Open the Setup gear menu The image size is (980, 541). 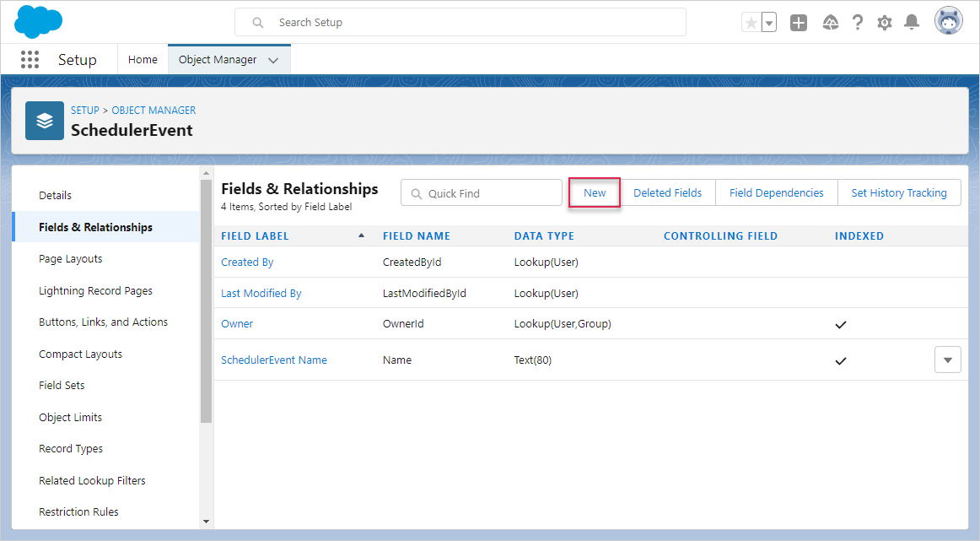[884, 23]
